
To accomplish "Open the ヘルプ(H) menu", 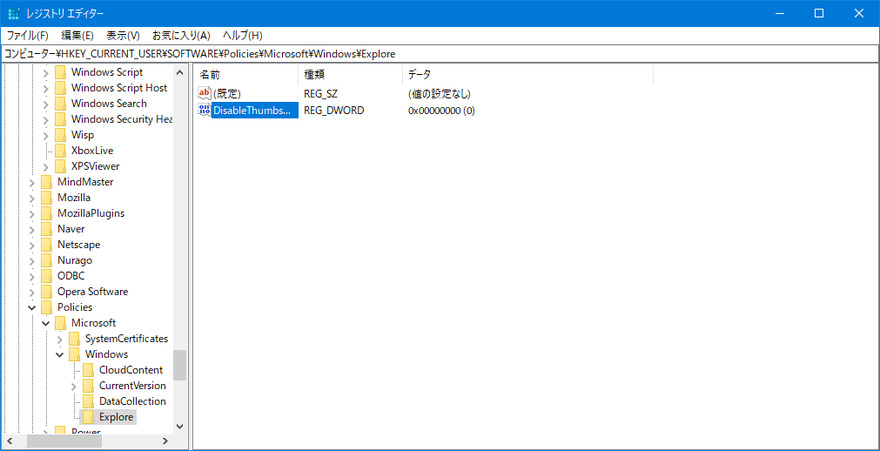I will point(242,35).
